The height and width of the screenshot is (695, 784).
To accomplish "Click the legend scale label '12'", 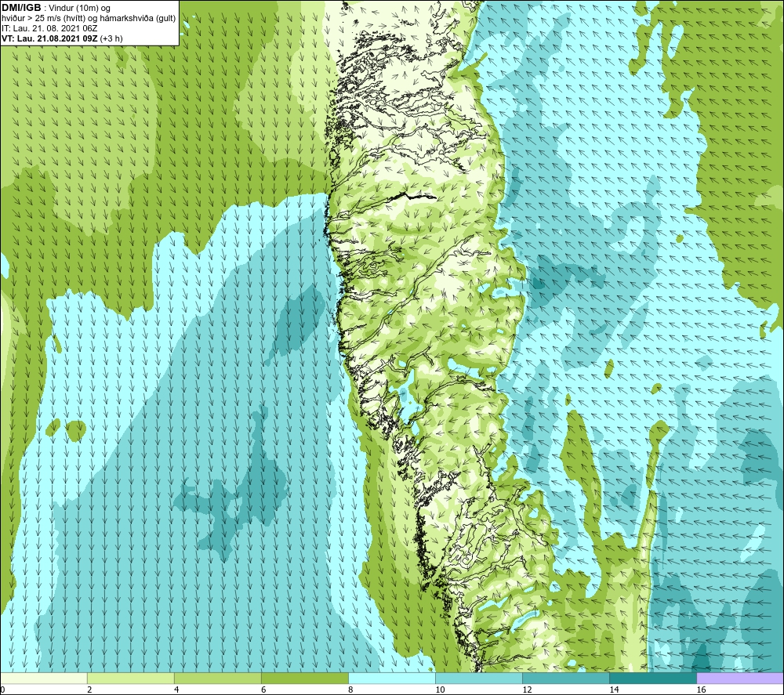I will (527, 690).
